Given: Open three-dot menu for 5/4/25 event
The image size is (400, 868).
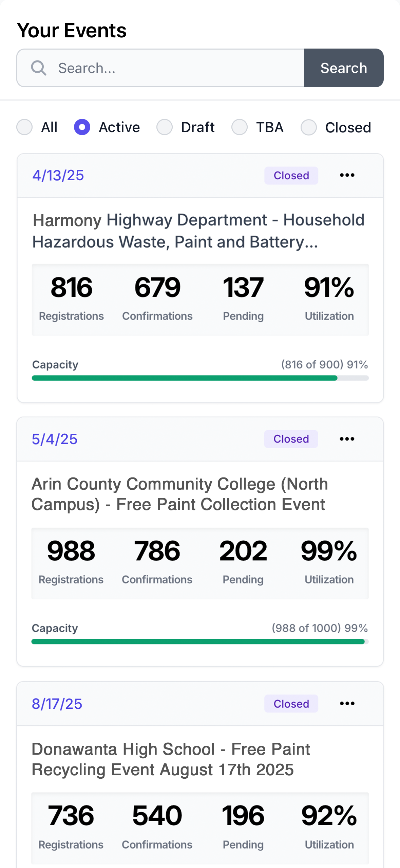Looking at the screenshot, I should point(347,439).
